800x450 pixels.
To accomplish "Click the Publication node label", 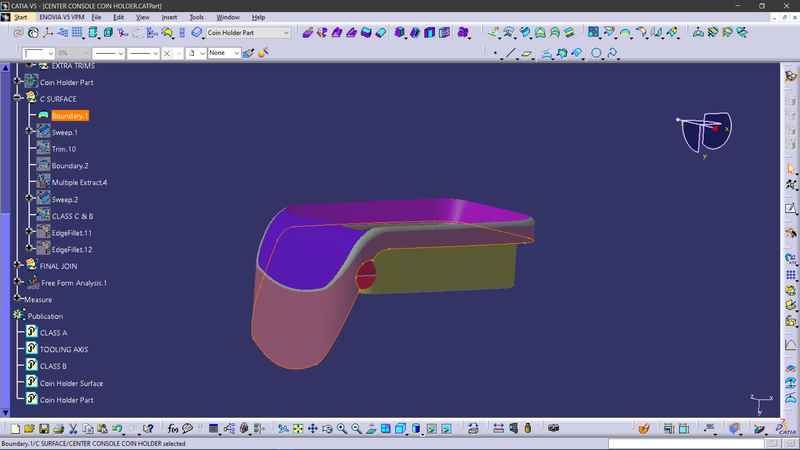I will pyautogui.click(x=45, y=316).
